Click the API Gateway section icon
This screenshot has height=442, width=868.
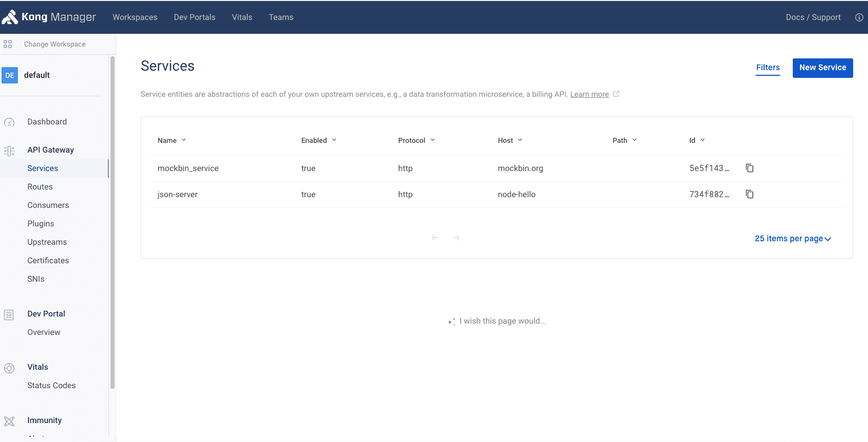click(x=9, y=151)
